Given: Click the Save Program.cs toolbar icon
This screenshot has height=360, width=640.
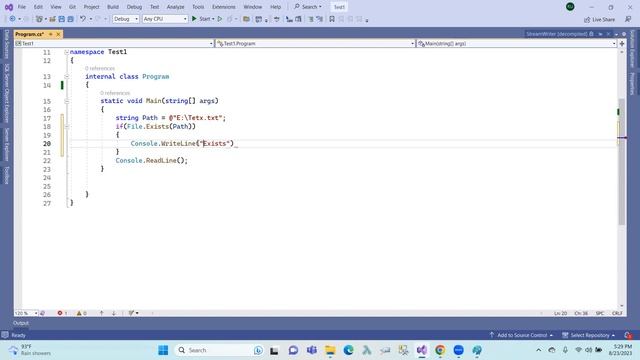Looking at the screenshot, I should [x=62, y=19].
